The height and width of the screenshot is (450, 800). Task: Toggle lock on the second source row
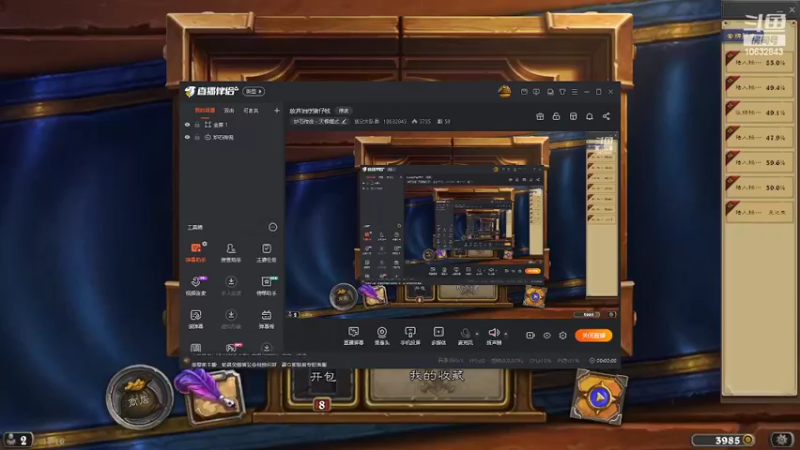197,137
